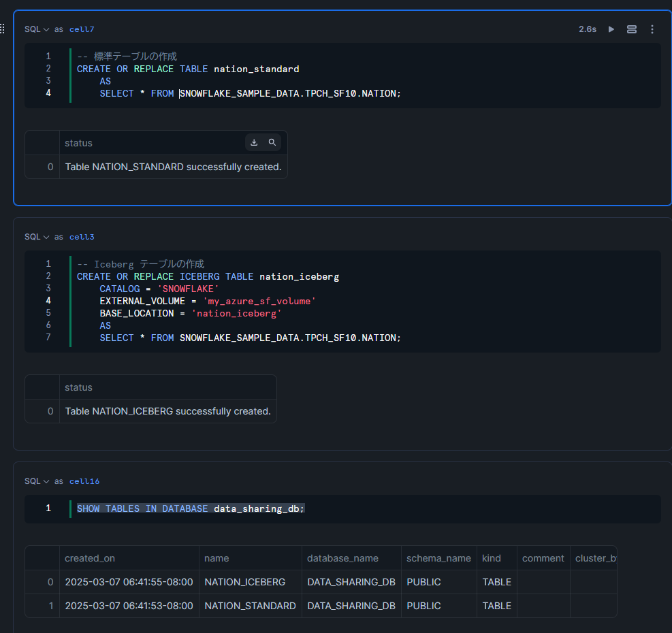Select the NATION_ICEBERG name cell
The width and height of the screenshot is (672, 633).
click(251, 582)
